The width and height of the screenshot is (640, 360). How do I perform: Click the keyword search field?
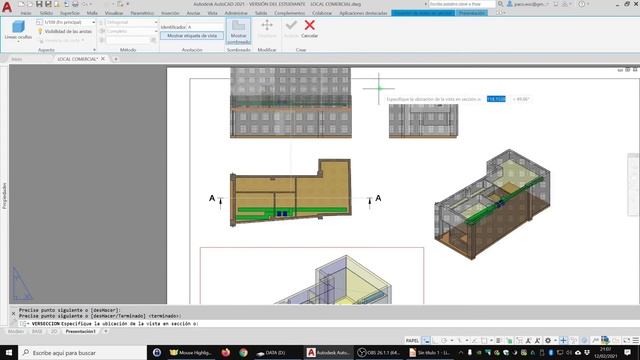pos(461,4)
